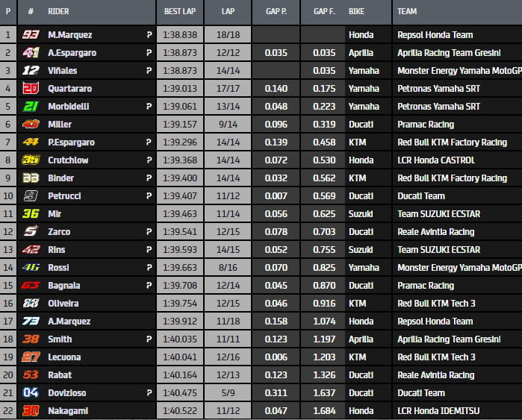Click the pit indicator P beside Quartararo

click(149, 88)
